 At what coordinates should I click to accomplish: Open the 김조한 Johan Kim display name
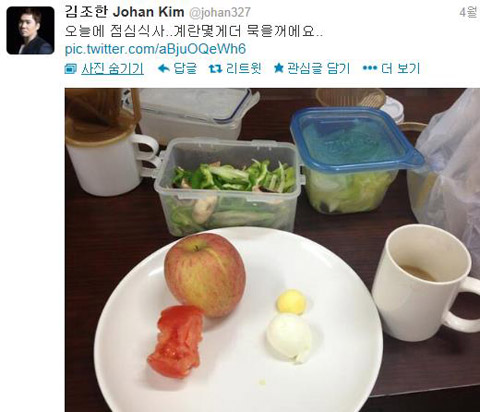[x=124, y=12]
